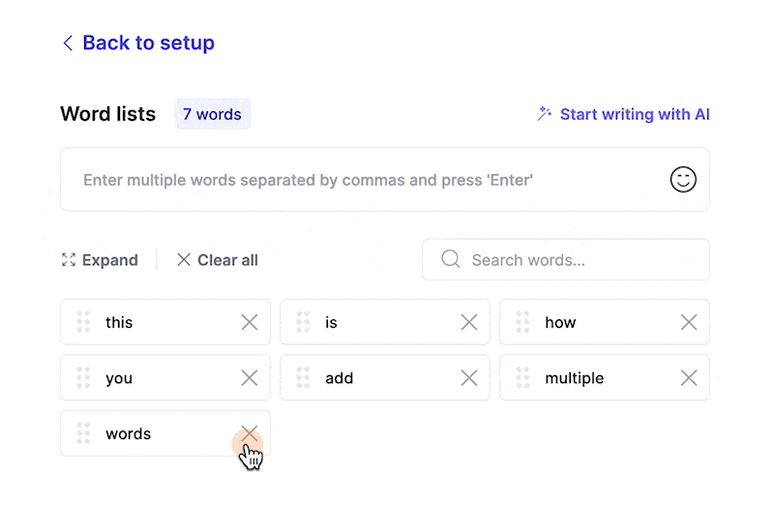Remove the word 'this' with its X icon
Viewport: 774px width, 532px height.
pos(250,322)
